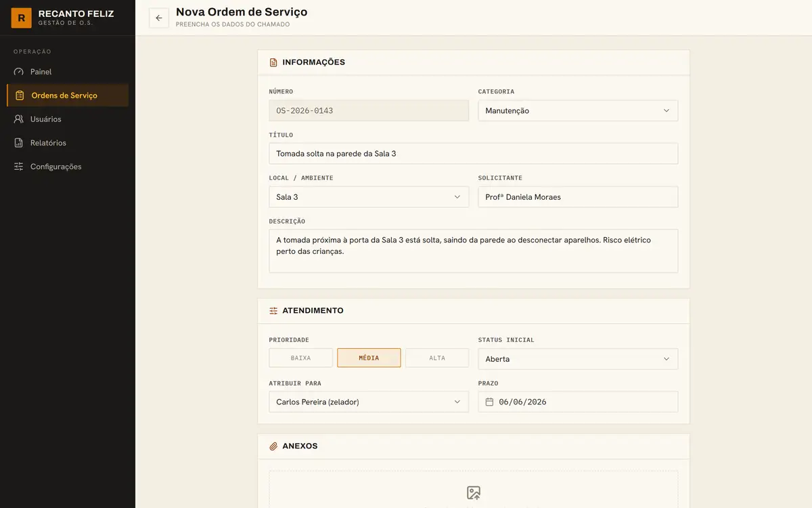
Task: Select Média priority option
Action: (x=369, y=358)
